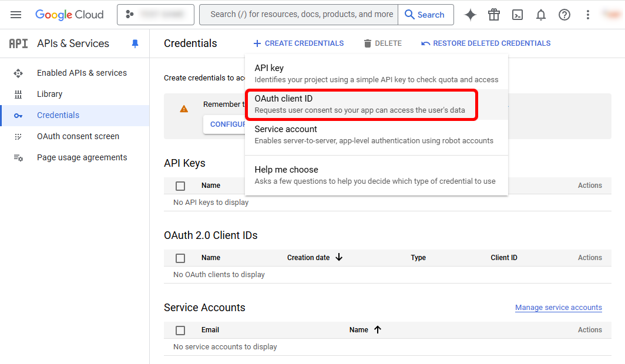Click RESTORE DELETED CREDENTIALS
Viewport: 625px width, 364px height.
point(486,43)
